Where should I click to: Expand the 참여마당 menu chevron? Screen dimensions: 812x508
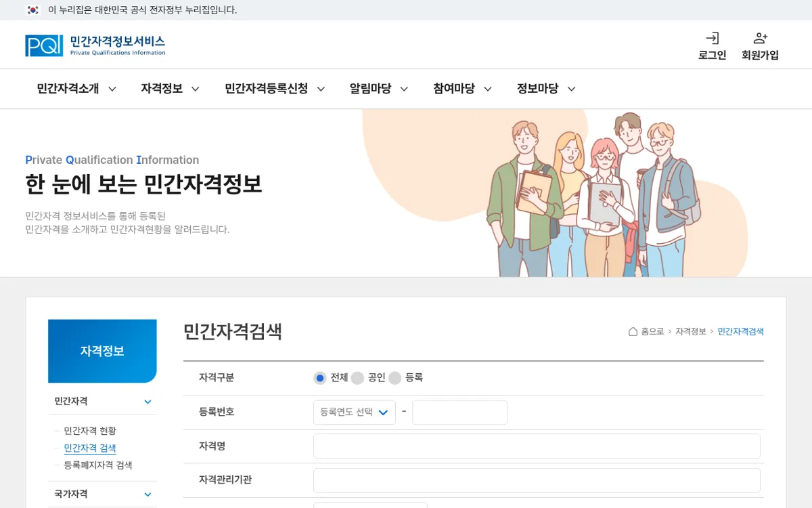coord(487,89)
